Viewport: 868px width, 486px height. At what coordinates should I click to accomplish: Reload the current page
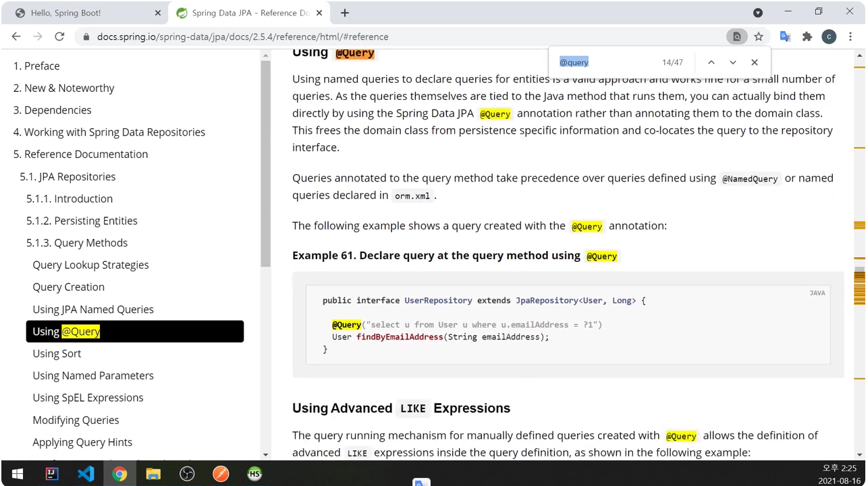(59, 36)
